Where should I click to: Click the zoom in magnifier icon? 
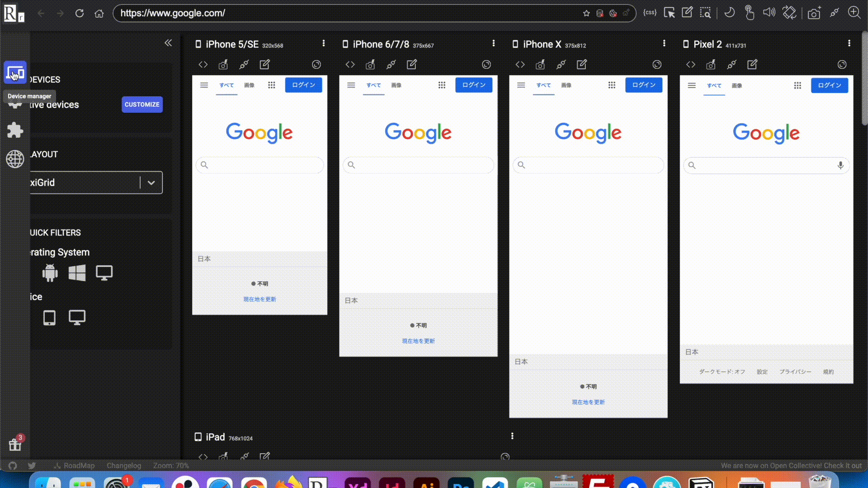click(x=854, y=13)
